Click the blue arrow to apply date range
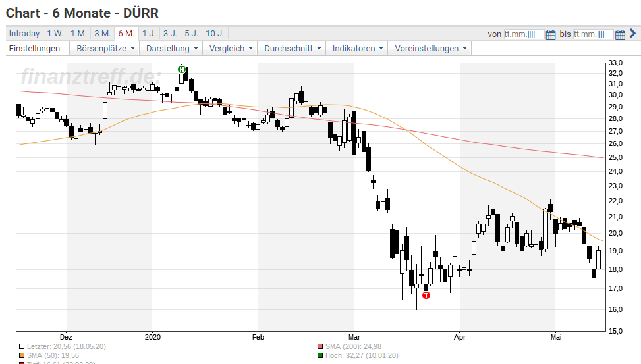The height and width of the screenshot is (364, 641). pos(633,33)
